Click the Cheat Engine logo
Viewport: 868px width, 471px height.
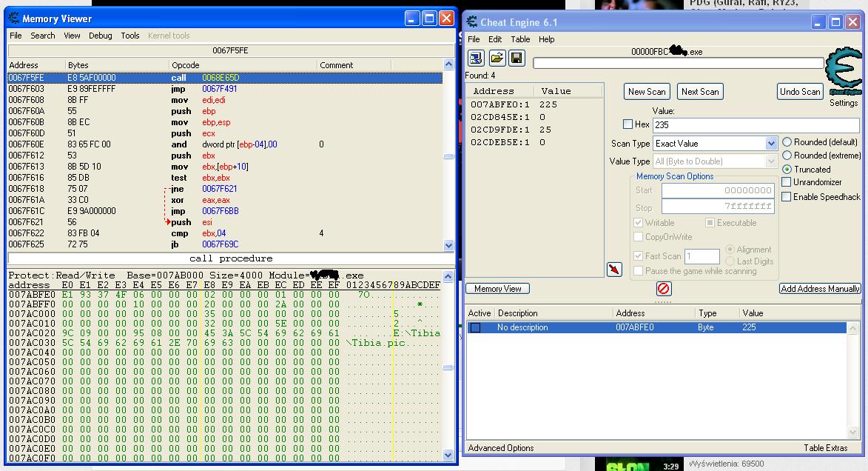pyautogui.click(x=843, y=72)
